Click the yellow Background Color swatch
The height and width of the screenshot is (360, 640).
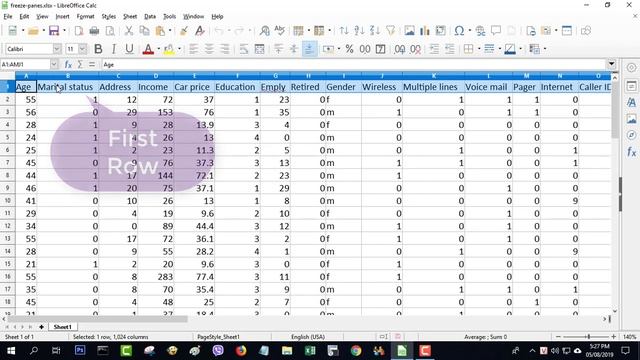[169, 49]
